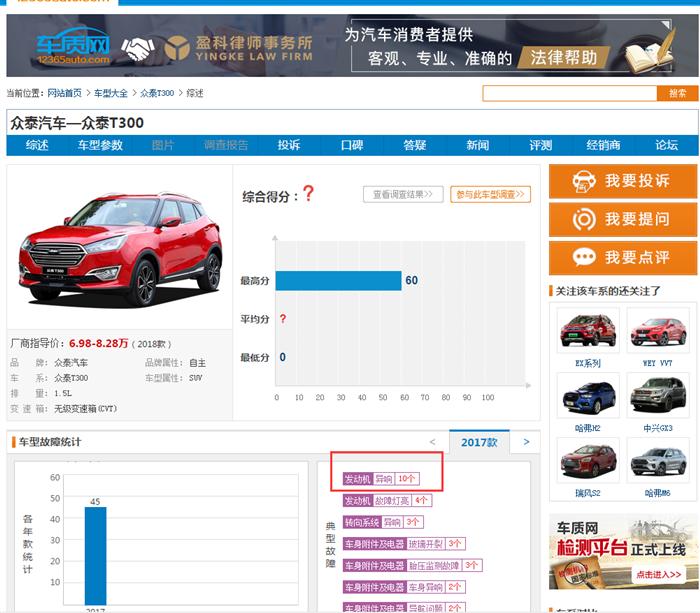Image resolution: width=700 pixels, height=613 pixels.
Task: Click the 众泰汽车—众泰T300 page title
Action: pos(77,123)
